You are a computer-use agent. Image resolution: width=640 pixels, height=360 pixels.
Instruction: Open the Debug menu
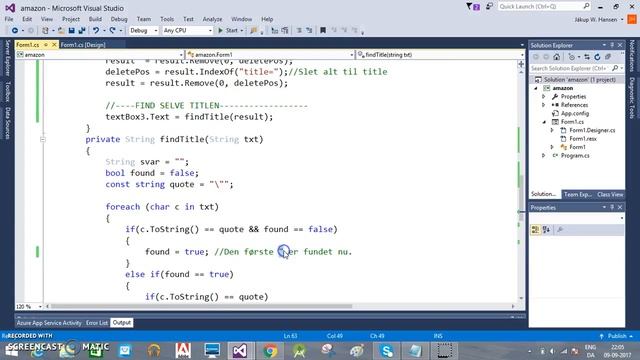(x=119, y=19)
